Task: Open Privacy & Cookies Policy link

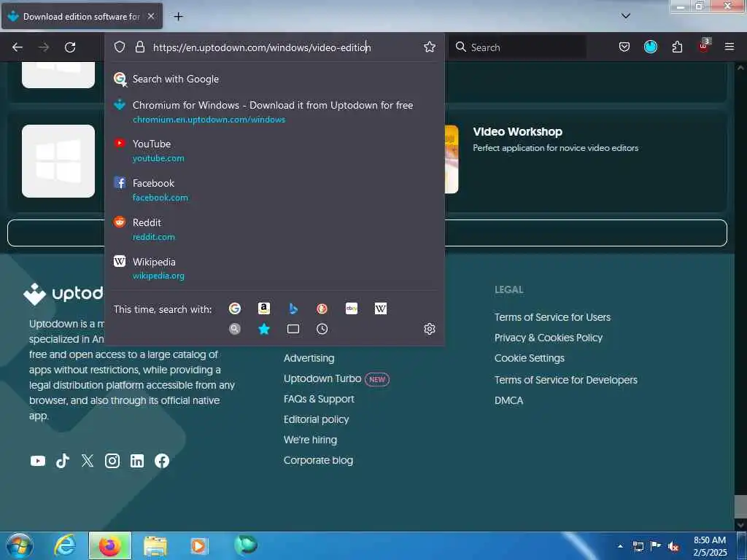Action: click(549, 338)
